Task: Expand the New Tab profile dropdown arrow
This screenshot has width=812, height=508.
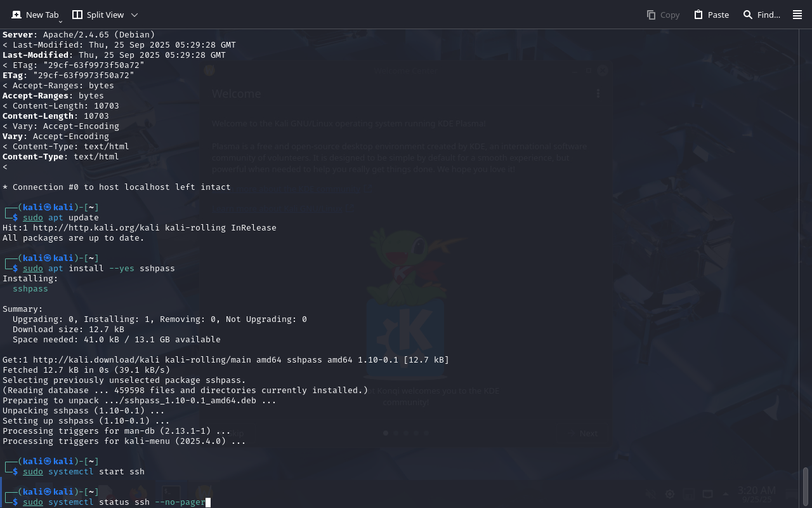Action: point(60,22)
